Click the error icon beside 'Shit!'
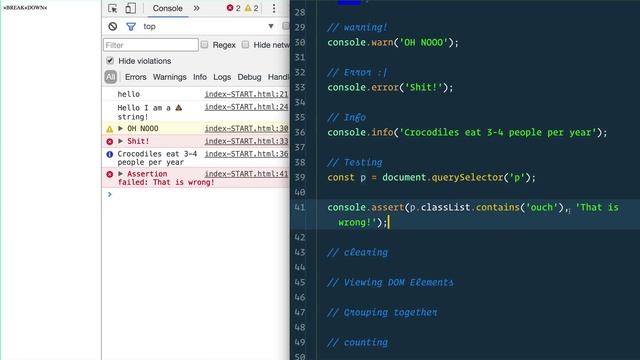Image resolution: width=640 pixels, height=360 pixels. (x=109, y=142)
